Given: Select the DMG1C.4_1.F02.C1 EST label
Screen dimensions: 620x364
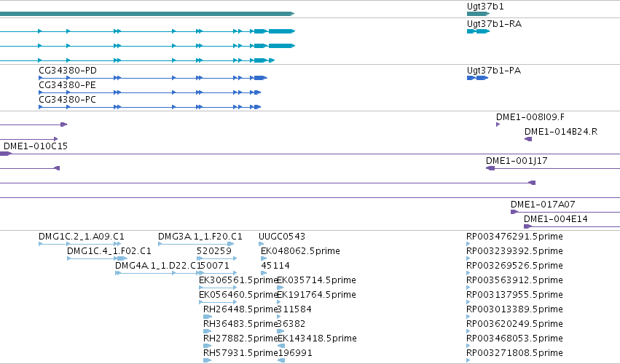Looking at the screenshot, I should 109,251.
